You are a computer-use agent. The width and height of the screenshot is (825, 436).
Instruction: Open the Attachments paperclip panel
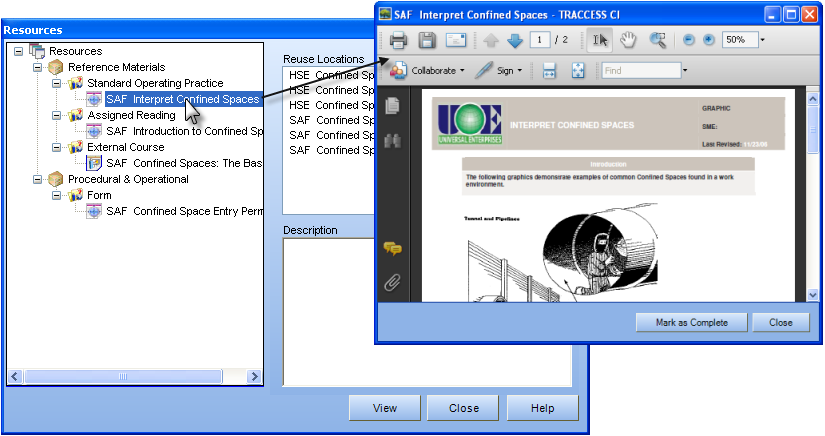click(393, 282)
